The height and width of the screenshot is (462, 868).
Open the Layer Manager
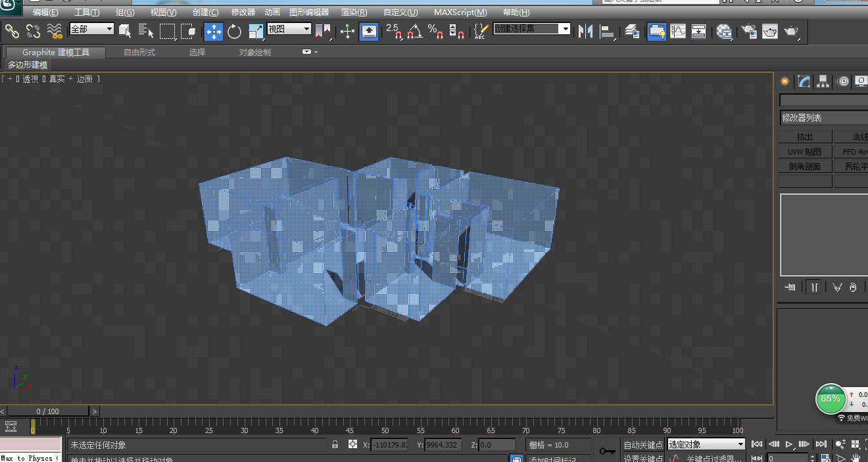632,30
